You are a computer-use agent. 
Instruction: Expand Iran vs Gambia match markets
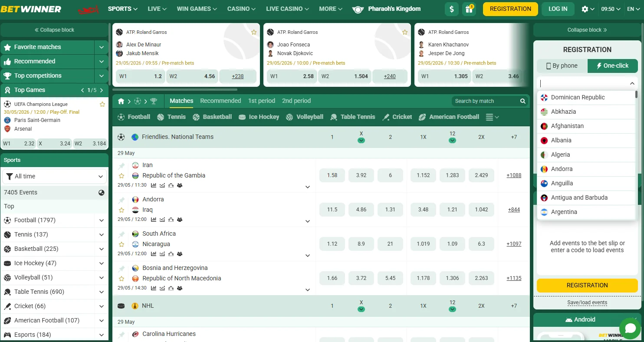click(x=308, y=187)
